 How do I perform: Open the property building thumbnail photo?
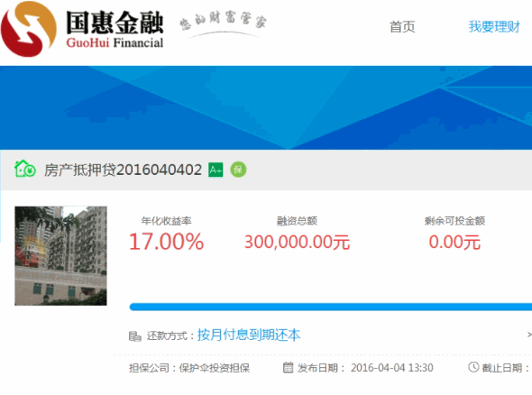click(x=60, y=256)
